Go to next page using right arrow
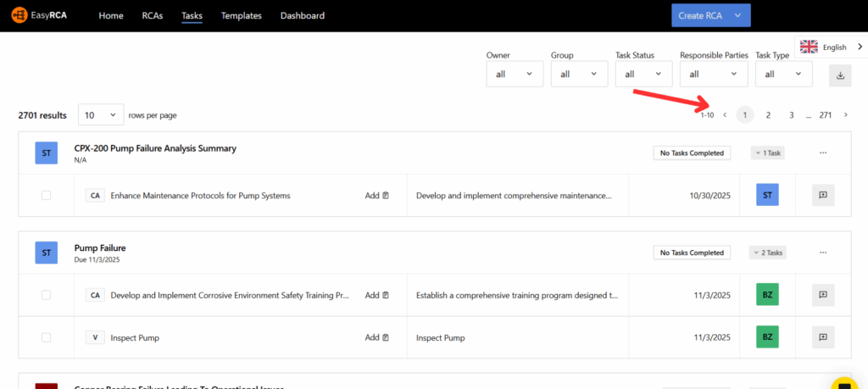The image size is (868, 389). [845, 115]
